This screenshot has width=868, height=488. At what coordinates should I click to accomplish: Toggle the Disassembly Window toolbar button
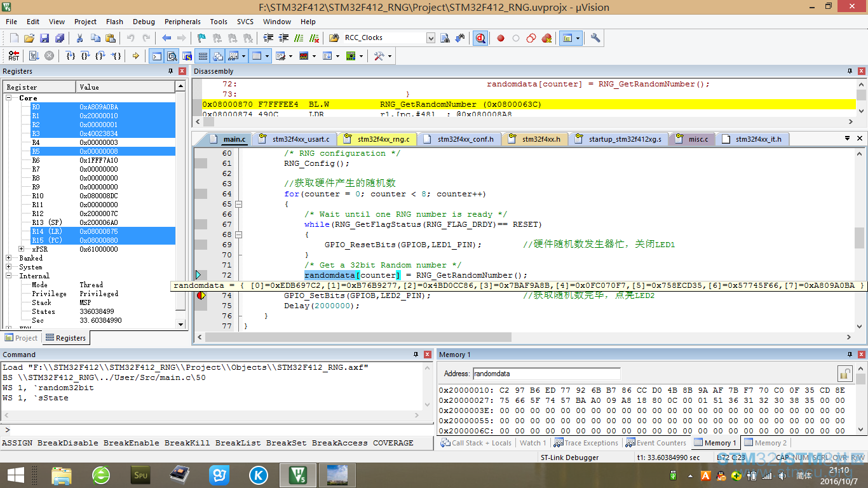[172, 56]
